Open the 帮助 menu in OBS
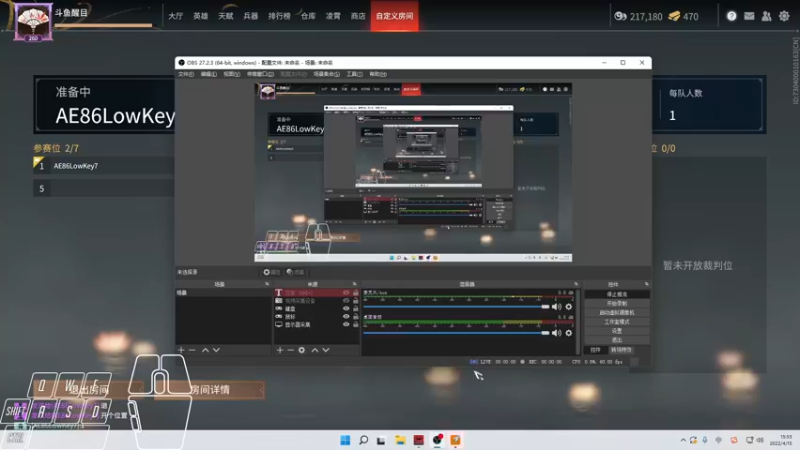The image size is (800, 450). click(x=378, y=74)
